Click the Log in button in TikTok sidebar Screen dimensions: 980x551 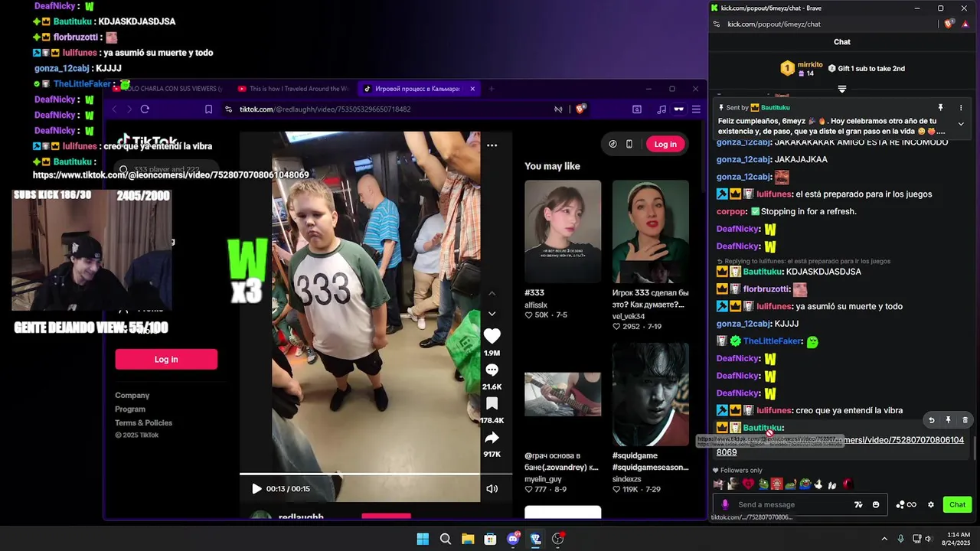pyautogui.click(x=166, y=360)
